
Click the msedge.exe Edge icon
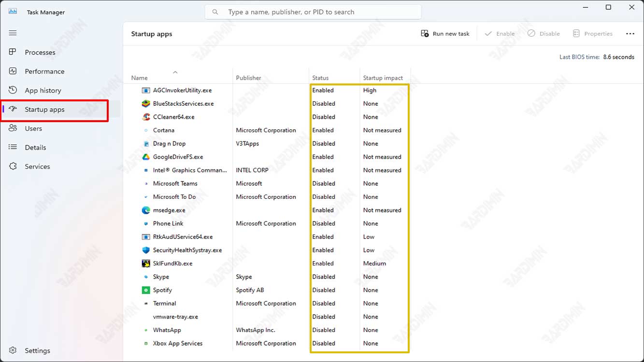click(146, 210)
